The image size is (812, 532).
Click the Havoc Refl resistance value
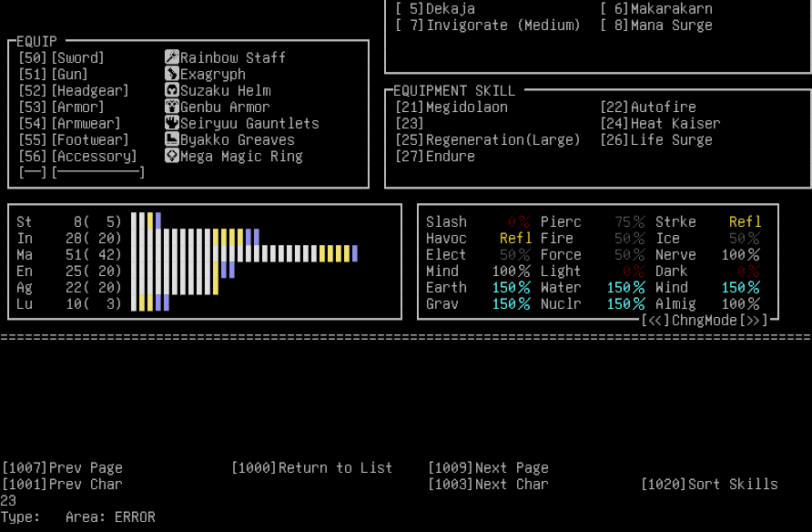coord(515,239)
